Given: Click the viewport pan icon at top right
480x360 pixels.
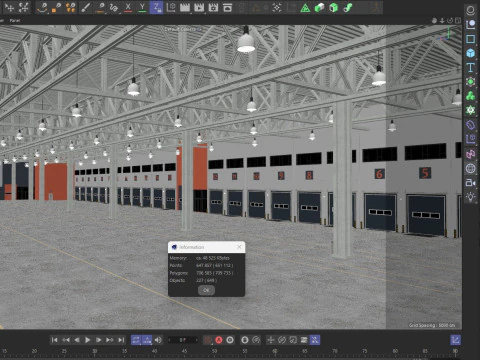Looking at the screenshot, I should click(434, 20).
